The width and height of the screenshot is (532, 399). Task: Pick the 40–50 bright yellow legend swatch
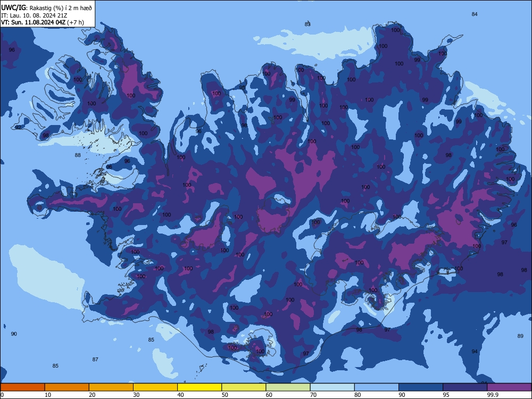[x=199, y=387]
